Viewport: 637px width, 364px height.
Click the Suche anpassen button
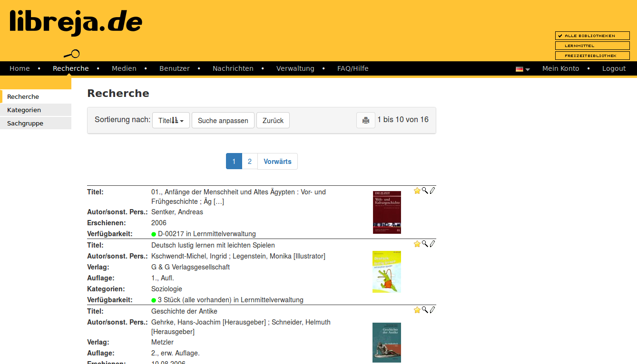click(223, 120)
